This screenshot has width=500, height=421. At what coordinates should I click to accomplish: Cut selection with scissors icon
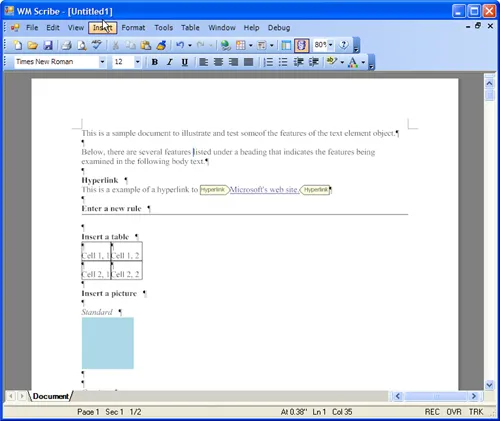[x=115, y=45]
